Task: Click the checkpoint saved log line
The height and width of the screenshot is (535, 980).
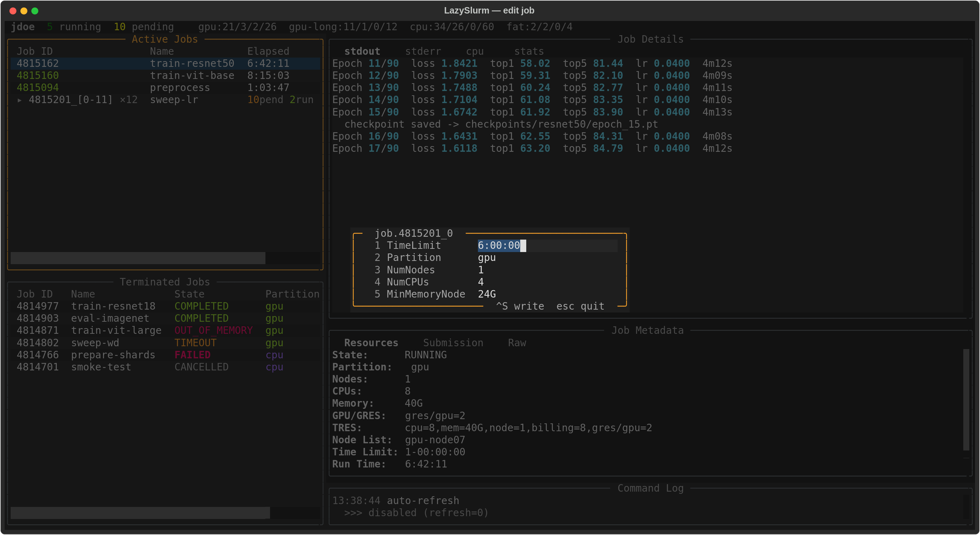Action: coord(501,124)
